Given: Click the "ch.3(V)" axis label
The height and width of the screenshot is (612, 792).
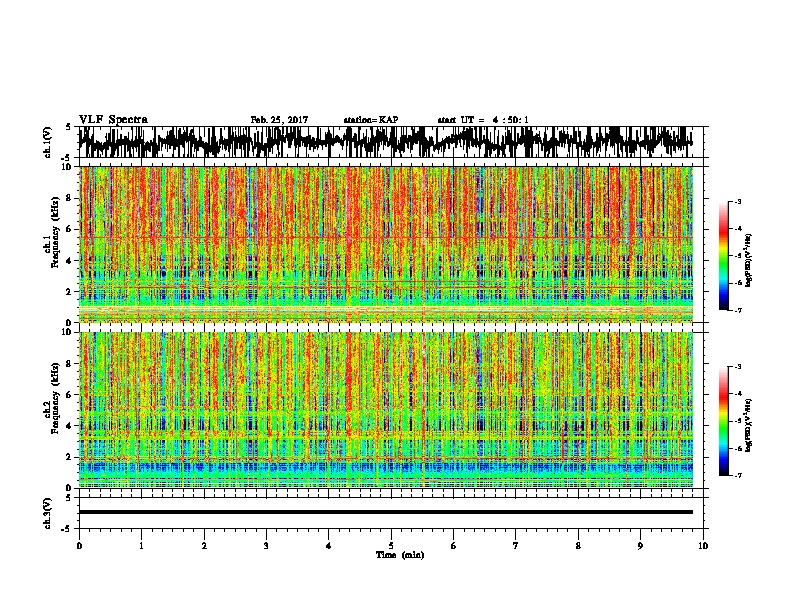Looking at the screenshot, I should [48, 514].
